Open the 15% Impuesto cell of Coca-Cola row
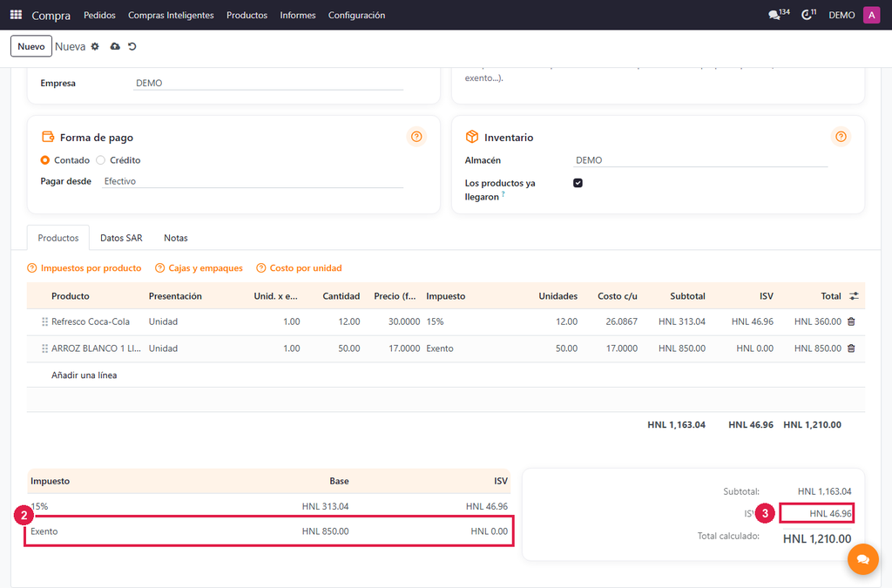This screenshot has height=588, width=892. 475,321
